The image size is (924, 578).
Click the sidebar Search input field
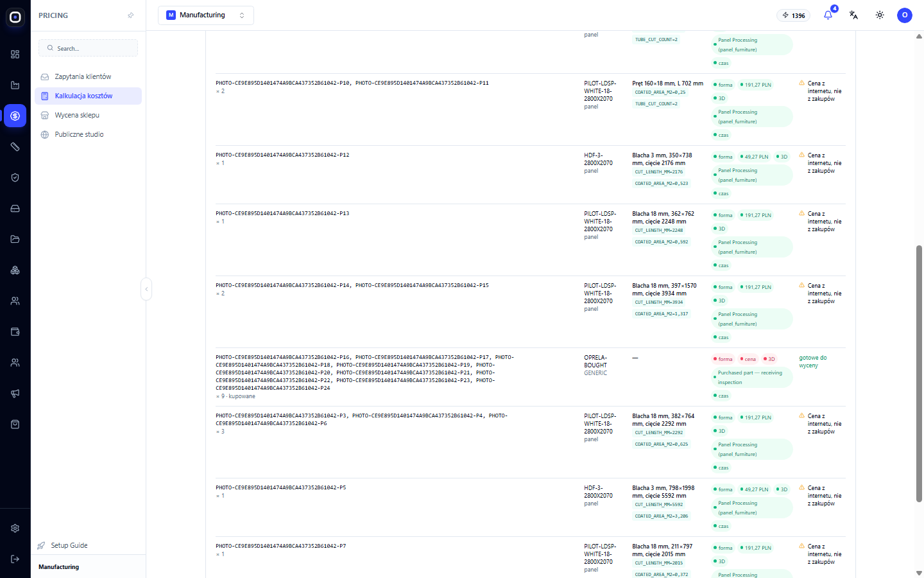[x=88, y=48]
